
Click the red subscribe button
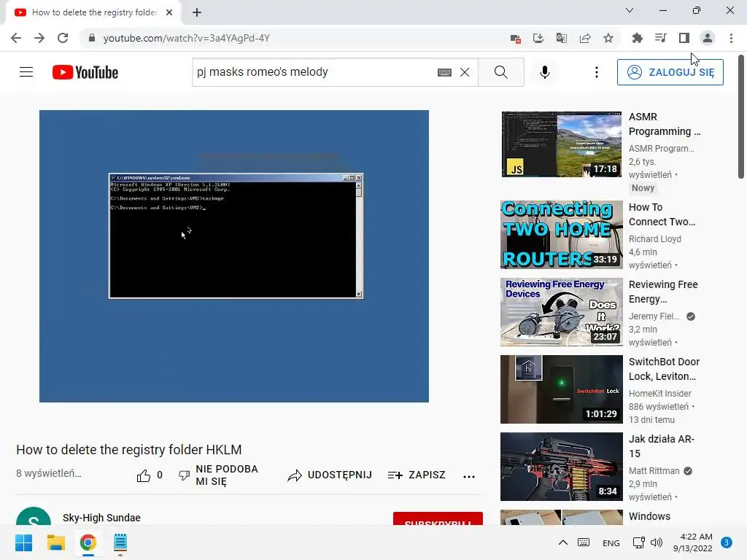coord(438,519)
